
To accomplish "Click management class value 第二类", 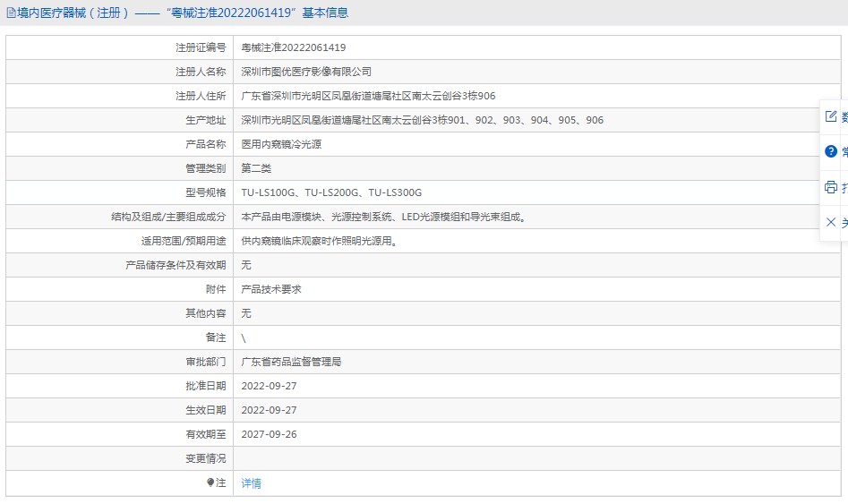I will [x=256, y=168].
